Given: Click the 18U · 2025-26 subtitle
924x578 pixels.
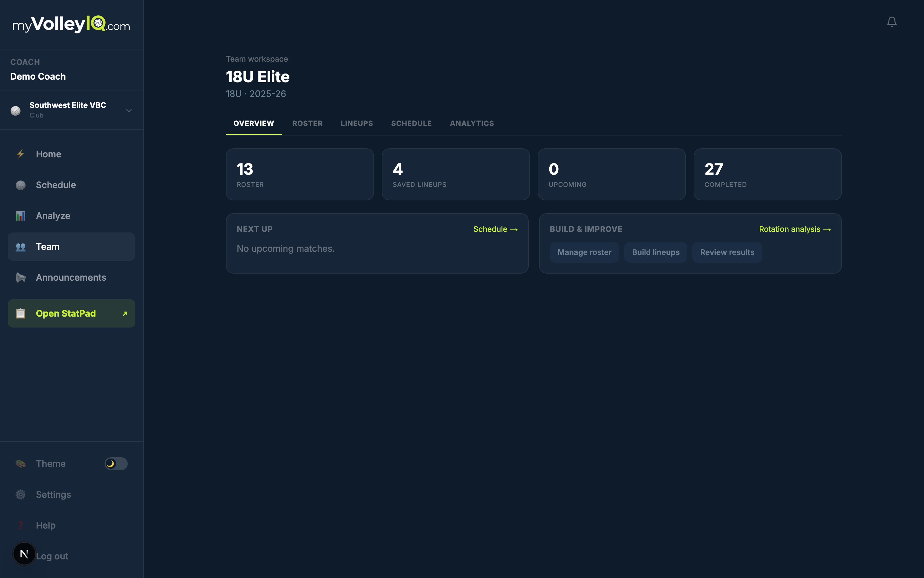Looking at the screenshot, I should [x=256, y=94].
